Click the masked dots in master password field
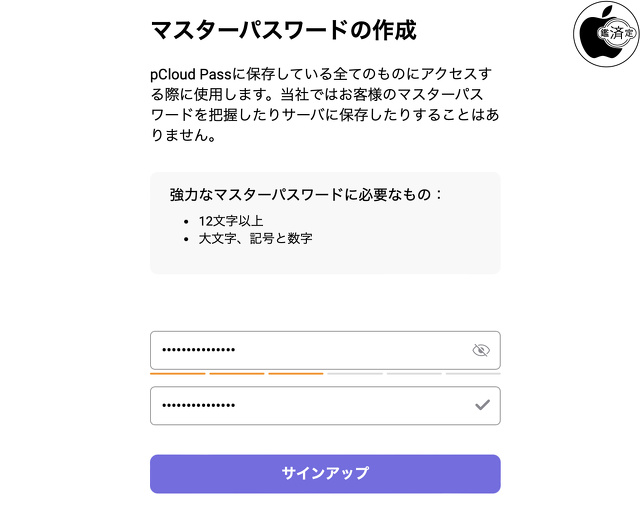Image resolution: width=640 pixels, height=532 pixels. (x=198, y=350)
